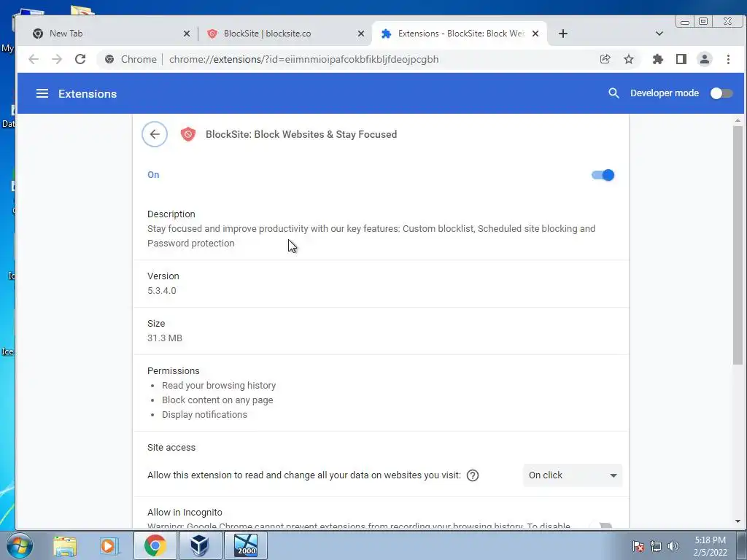
Task: Turn off the BlockSite extension toggle
Action: click(x=603, y=175)
